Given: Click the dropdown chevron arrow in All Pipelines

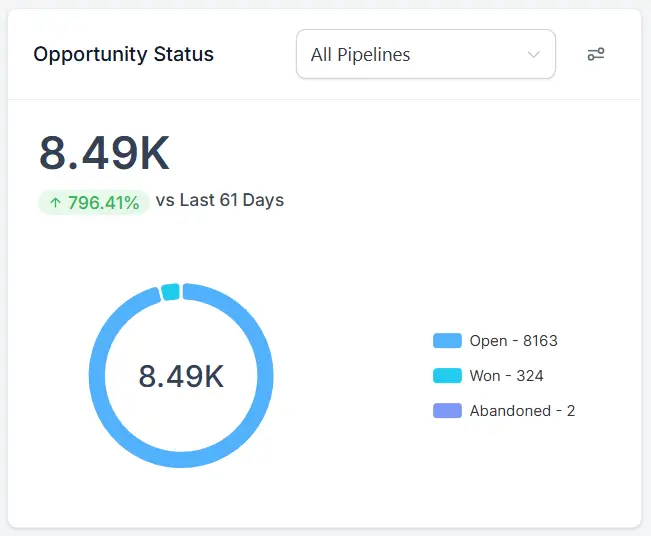Looking at the screenshot, I should 534,54.
